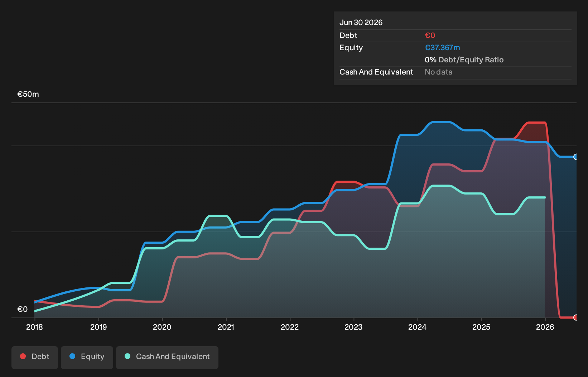Click the €0 y-axis label
This screenshot has width=588, height=377.
coord(23,309)
